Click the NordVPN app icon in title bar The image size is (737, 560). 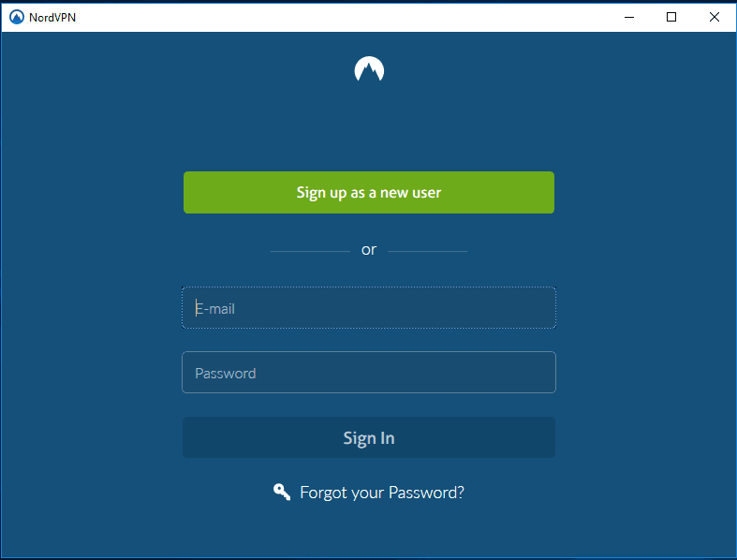(17, 18)
